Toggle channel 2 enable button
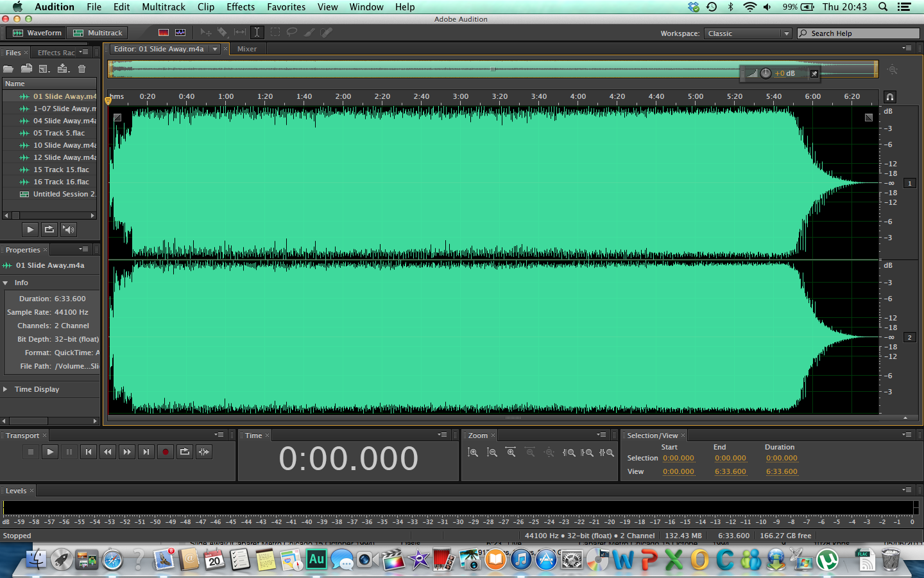The width and height of the screenshot is (924, 578). tap(909, 337)
